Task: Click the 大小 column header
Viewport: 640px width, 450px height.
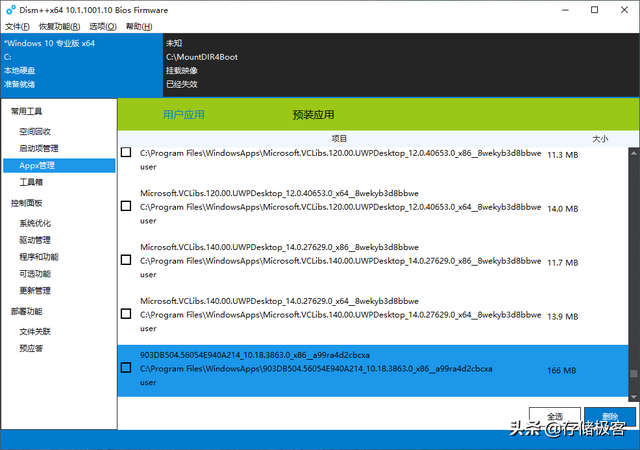Action: click(600, 139)
